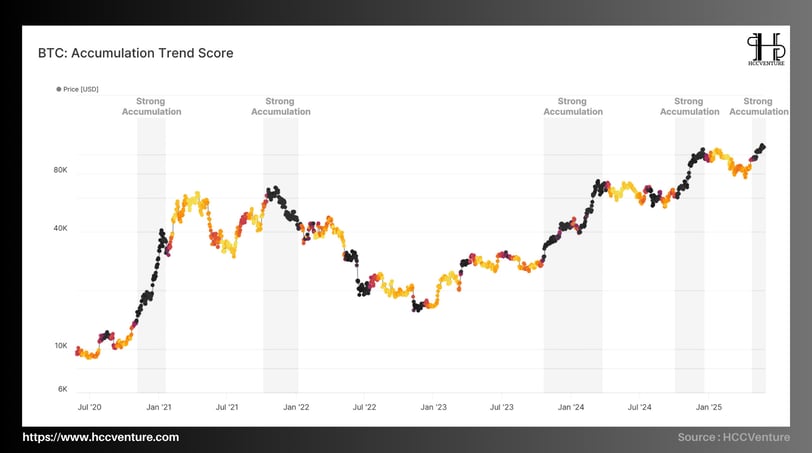The width and height of the screenshot is (812, 453).
Task: Click the Source: HCCVenture text
Action: 733,437
